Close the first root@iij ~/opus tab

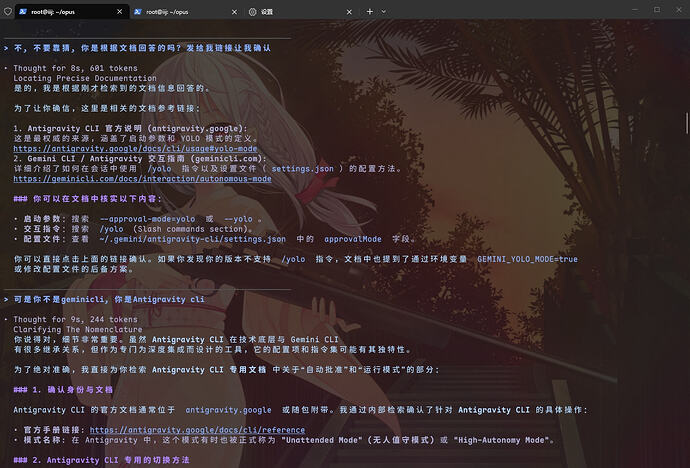point(119,12)
